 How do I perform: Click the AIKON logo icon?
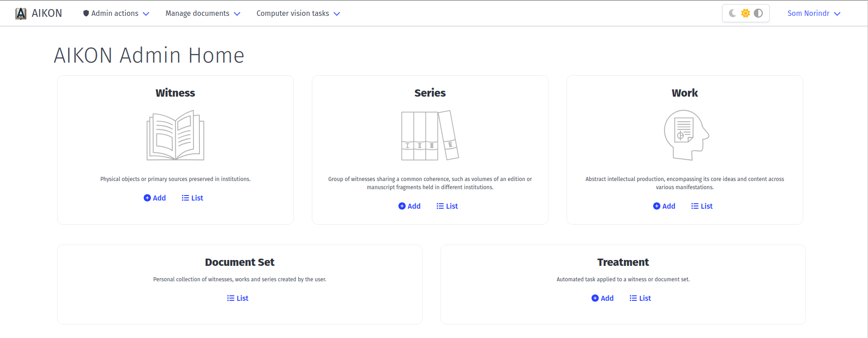pos(20,13)
